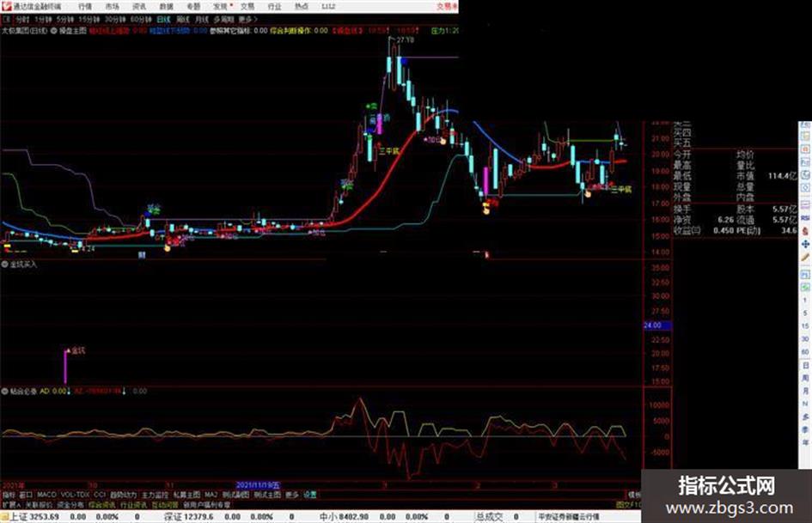Open the 指标 tab in bottom bar
The width and height of the screenshot is (812, 523).
click(x=9, y=495)
